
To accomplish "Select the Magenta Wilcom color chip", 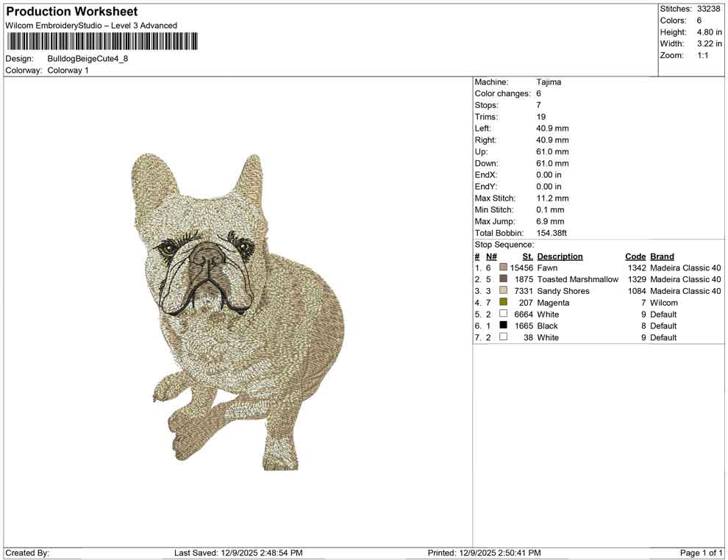I will (x=503, y=302).
